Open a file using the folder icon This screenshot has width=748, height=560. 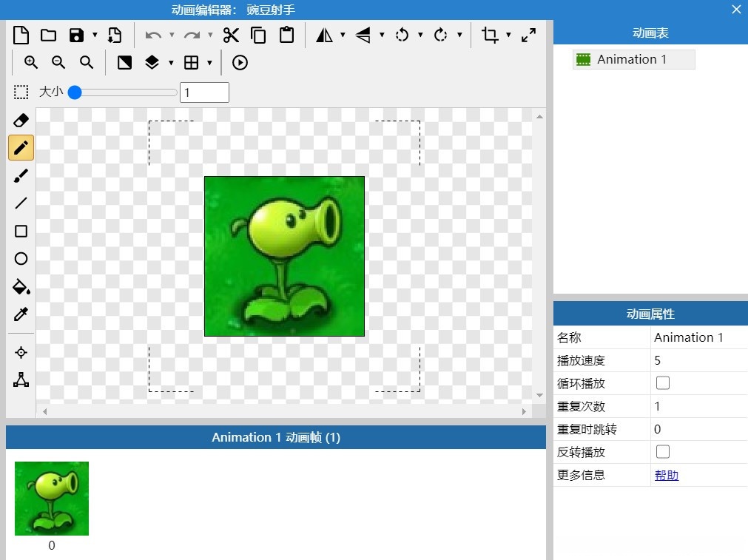coord(48,36)
